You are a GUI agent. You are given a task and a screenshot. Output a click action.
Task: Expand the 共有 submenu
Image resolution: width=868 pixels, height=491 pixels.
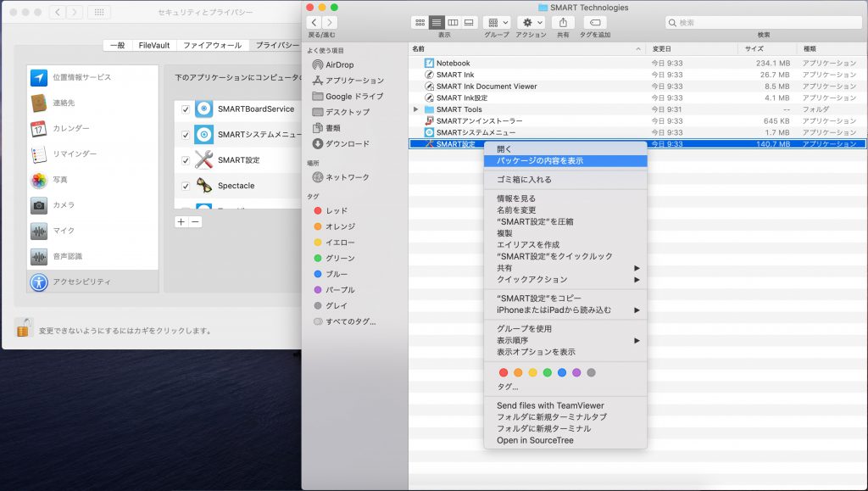pyautogui.click(x=565, y=268)
